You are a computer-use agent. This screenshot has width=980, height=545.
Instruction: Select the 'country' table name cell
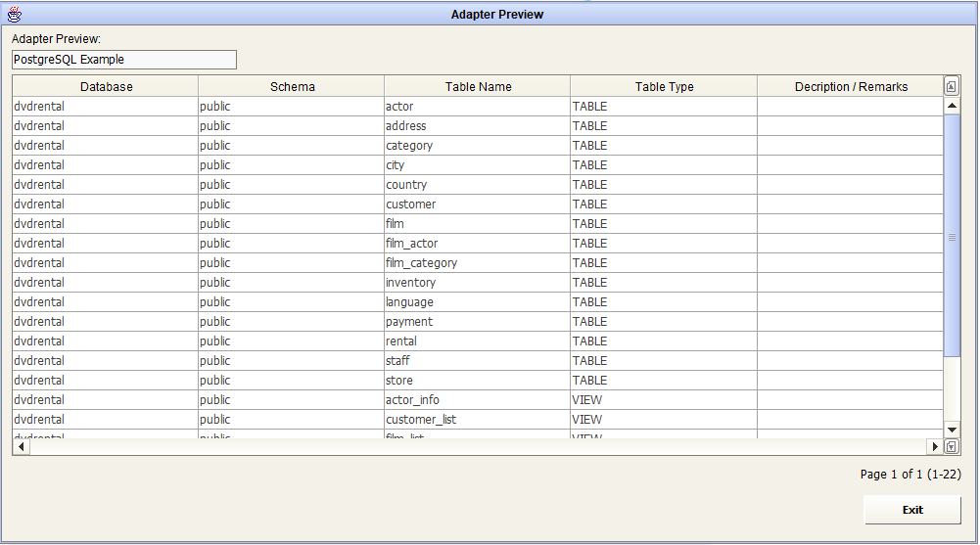coord(478,184)
